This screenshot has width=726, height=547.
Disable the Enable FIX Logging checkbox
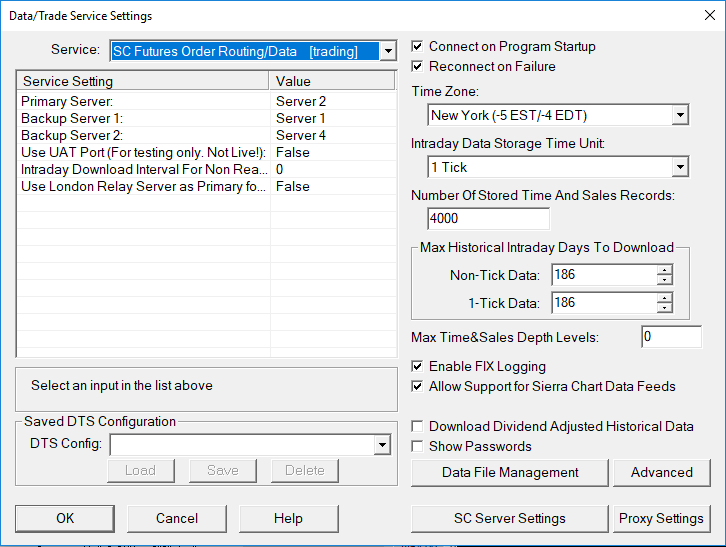click(x=417, y=366)
